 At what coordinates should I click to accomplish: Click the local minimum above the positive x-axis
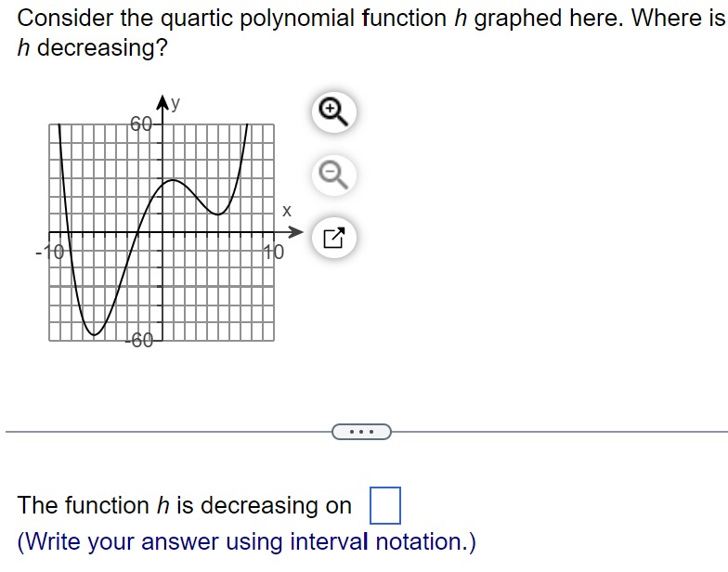tap(217, 214)
